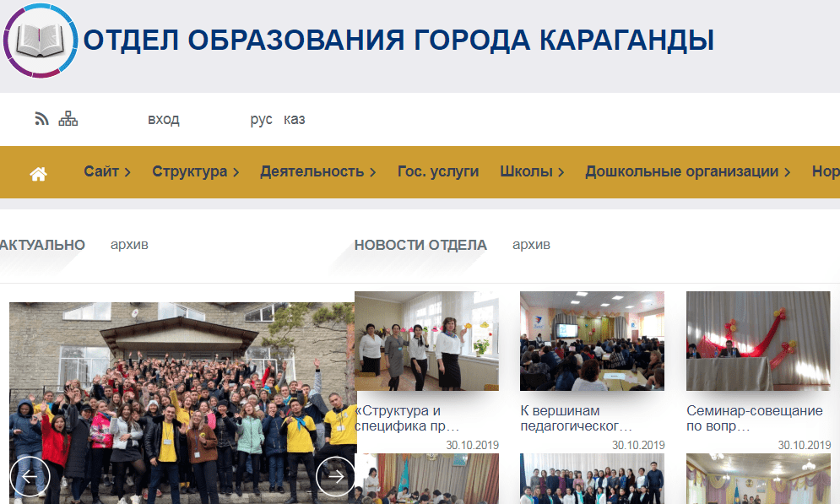
Task: Expand the Структура dropdown menu
Action: (191, 171)
